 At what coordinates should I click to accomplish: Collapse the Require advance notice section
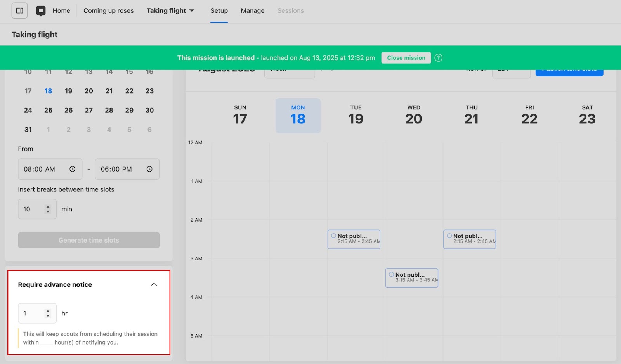[x=154, y=284]
